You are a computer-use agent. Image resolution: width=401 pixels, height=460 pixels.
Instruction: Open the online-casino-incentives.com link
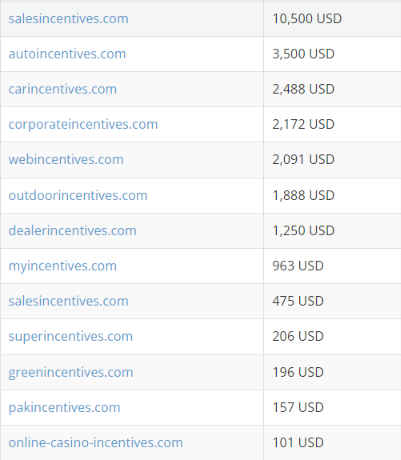[96, 443]
